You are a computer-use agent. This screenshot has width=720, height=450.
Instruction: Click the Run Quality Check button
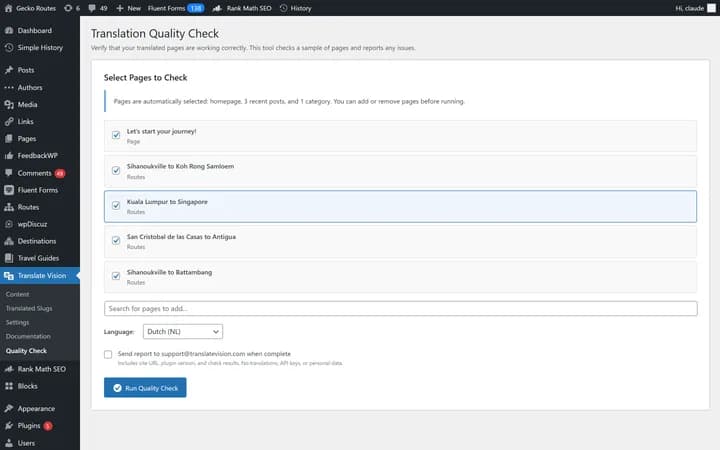(145, 388)
